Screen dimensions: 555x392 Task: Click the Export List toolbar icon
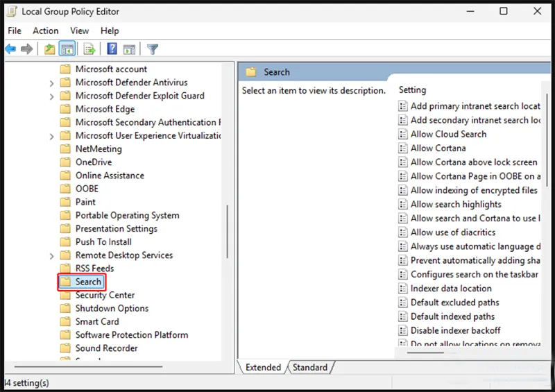[89, 49]
